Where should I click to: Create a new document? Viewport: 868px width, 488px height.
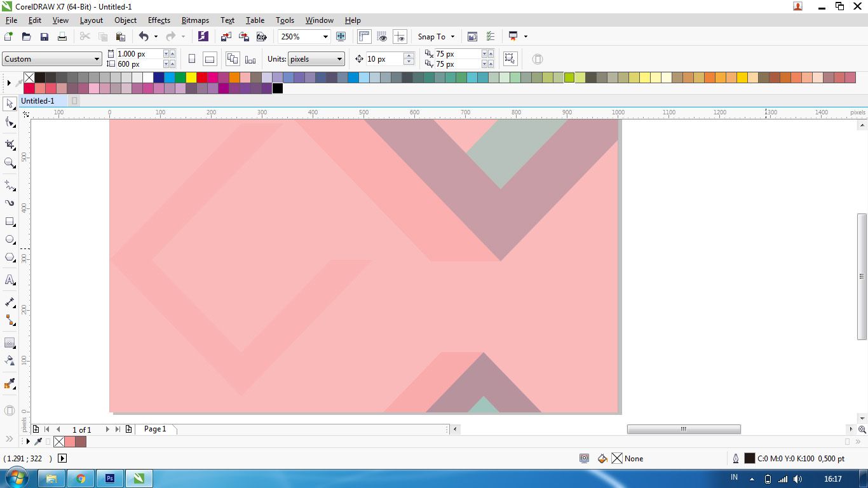pos(9,37)
